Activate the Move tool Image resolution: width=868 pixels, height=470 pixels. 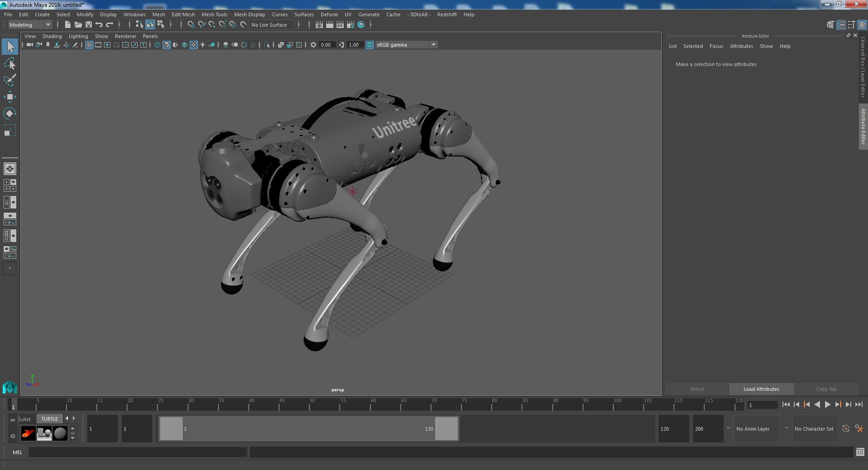click(x=10, y=97)
